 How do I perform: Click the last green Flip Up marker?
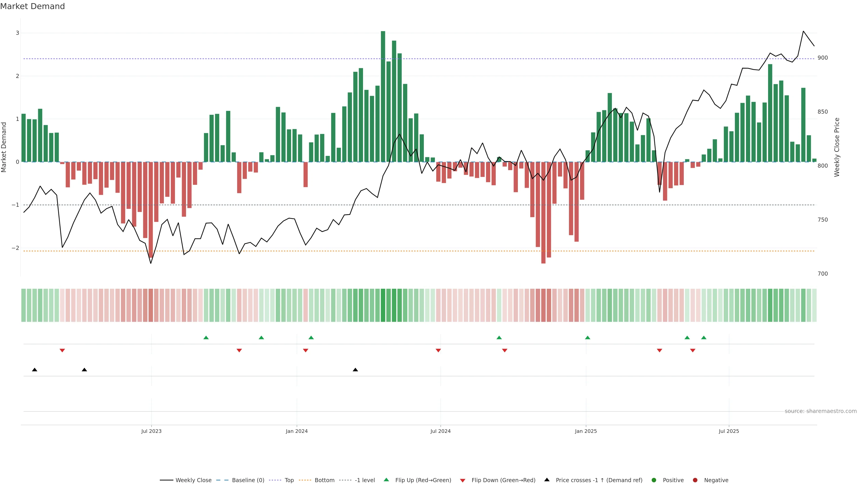(x=704, y=338)
